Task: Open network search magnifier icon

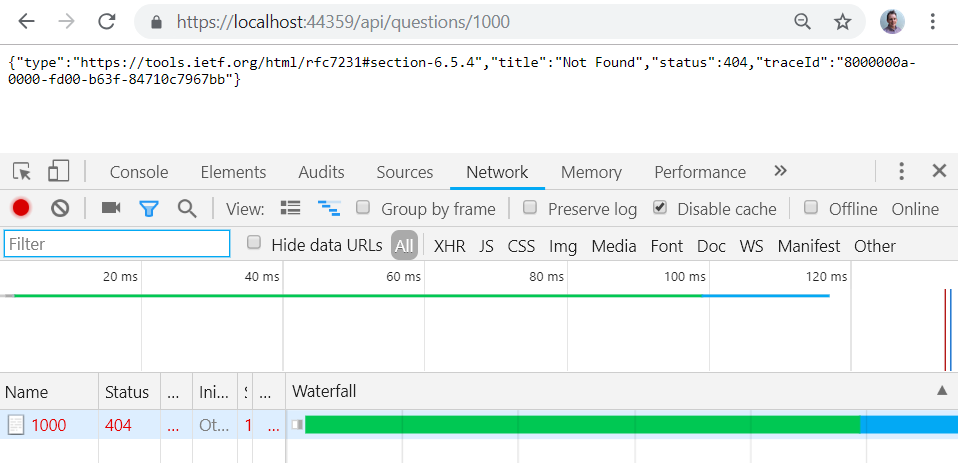Action: coord(187,208)
